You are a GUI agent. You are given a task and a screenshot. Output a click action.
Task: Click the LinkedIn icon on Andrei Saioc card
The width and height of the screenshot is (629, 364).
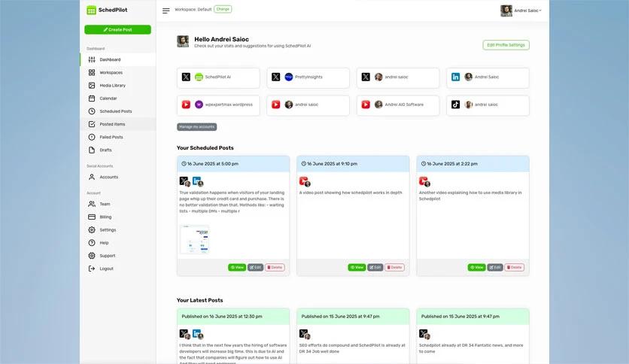(x=455, y=77)
